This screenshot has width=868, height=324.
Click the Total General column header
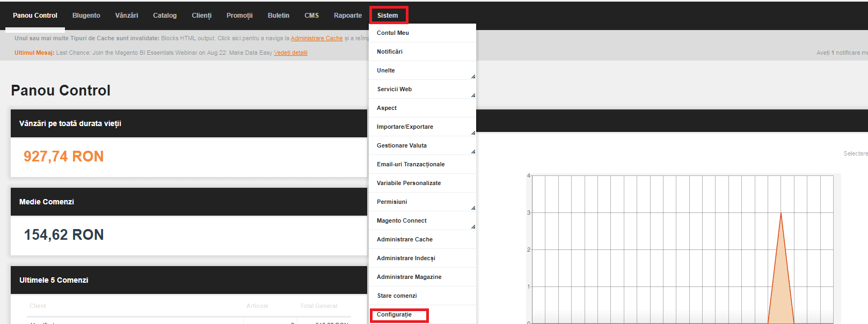[319, 306]
